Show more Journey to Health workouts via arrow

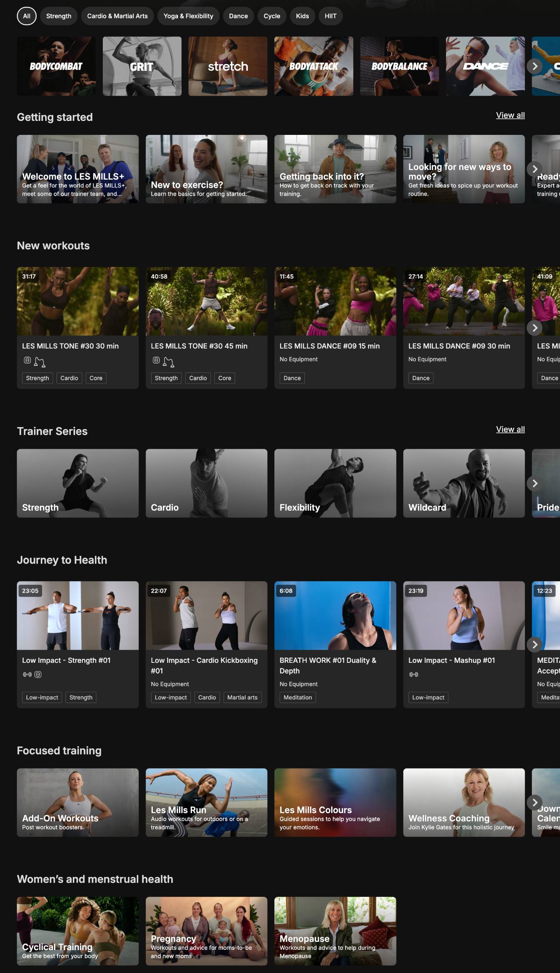(x=535, y=644)
